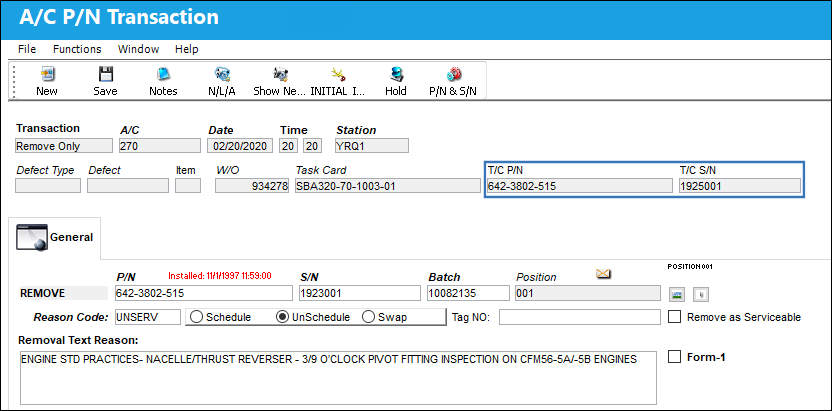Click the W/O field 934278
The image size is (832, 411).
252,186
